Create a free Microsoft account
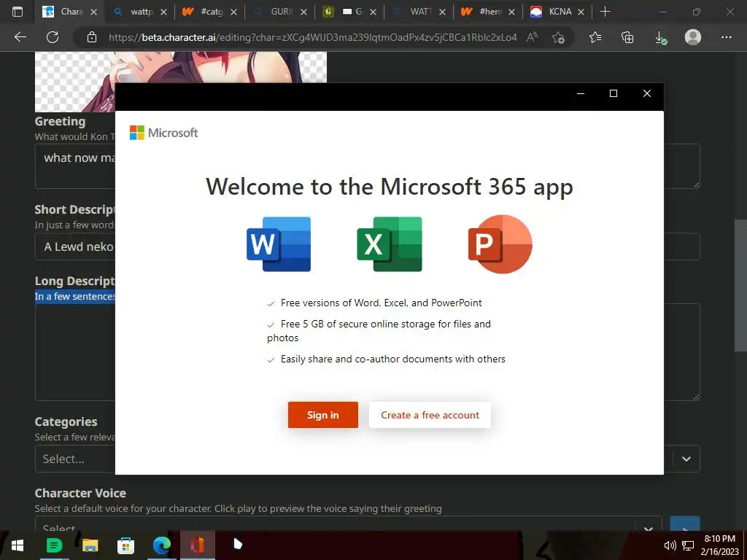 coord(430,415)
